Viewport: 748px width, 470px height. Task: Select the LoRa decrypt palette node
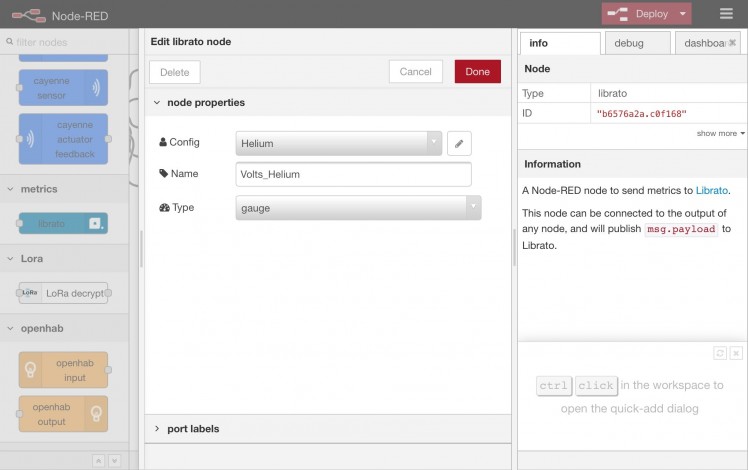tap(63, 293)
